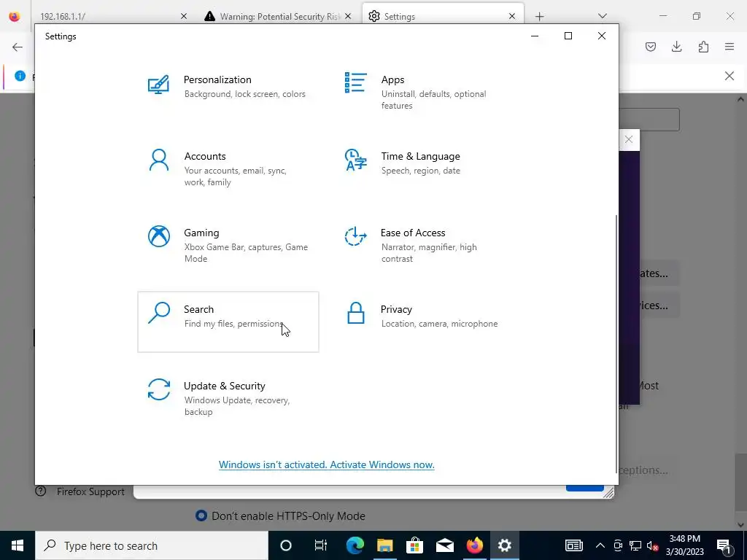The height and width of the screenshot is (560, 747).
Task: Open Cortana circle icon on taskbar
Action: [x=286, y=545]
